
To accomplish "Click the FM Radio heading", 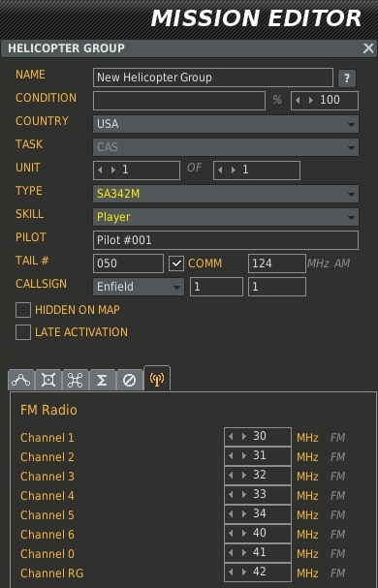I will [x=48, y=411].
